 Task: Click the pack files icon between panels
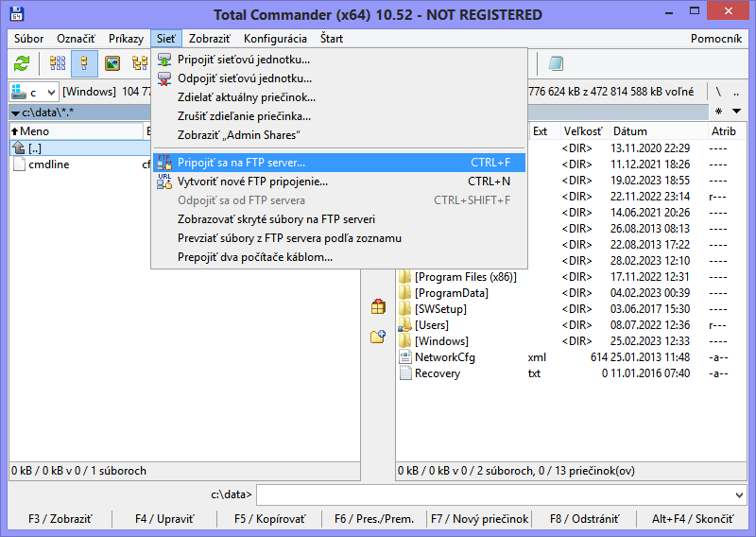point(378,306)
